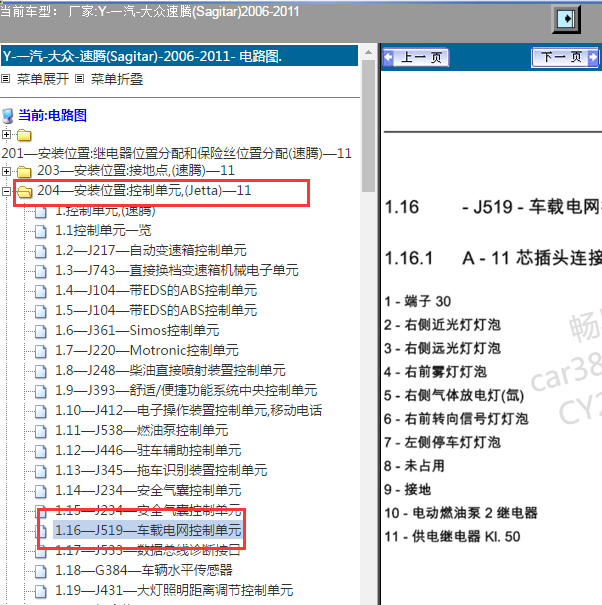This screenshot has width=602, height=605.
Task: Open 203—安装位置:接地点,(速腾)—11
Action: click(136, 170)
